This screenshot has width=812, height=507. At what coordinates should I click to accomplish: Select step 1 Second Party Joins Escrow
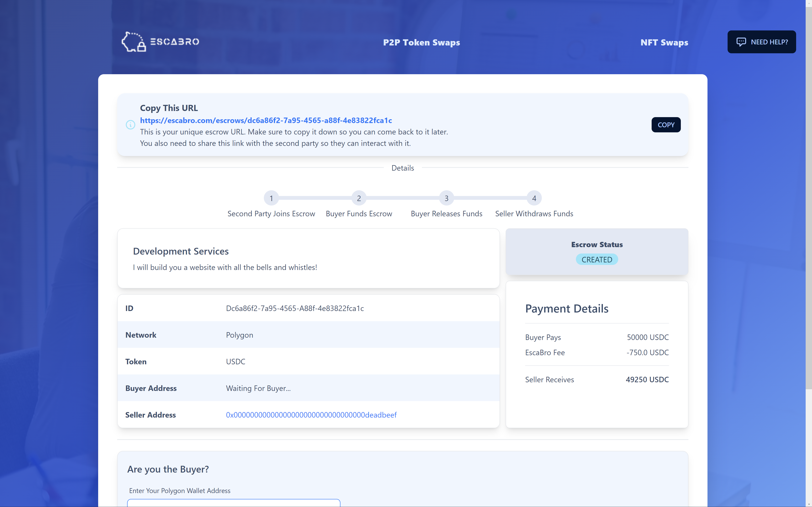click(x=271, y=198)
